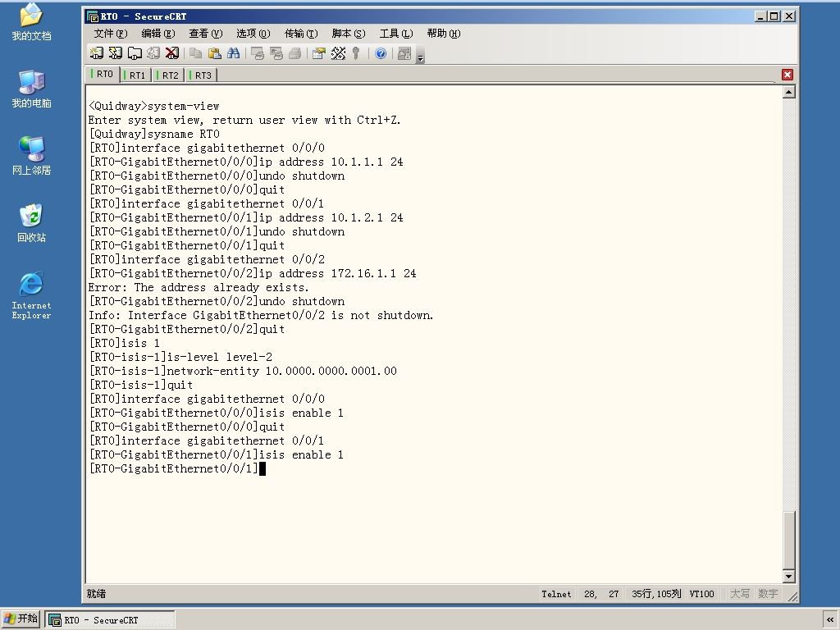
Task: Select Internet Explorer desktop icon
Action: (x=32, y=295)
